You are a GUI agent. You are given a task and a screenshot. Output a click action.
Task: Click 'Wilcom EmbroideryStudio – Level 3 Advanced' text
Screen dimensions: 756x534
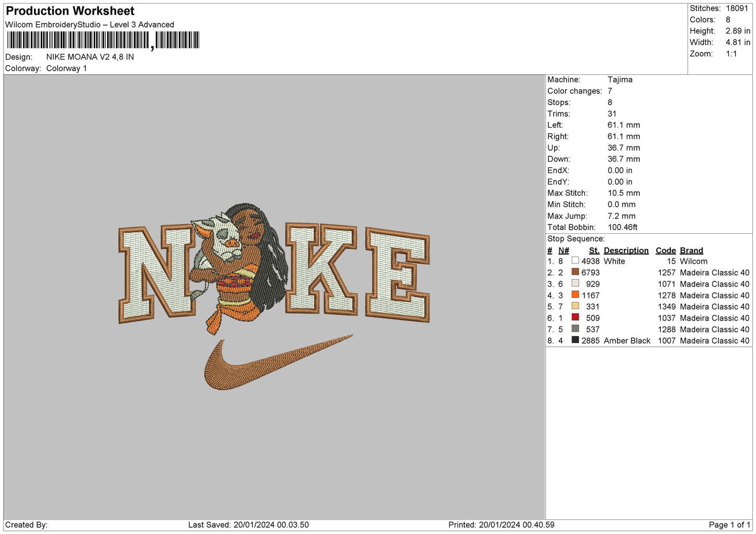[89, 25]
